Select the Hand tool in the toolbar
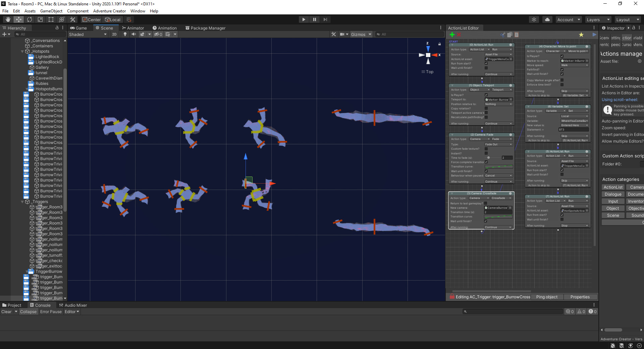644x349 pixels. (8, 19)
